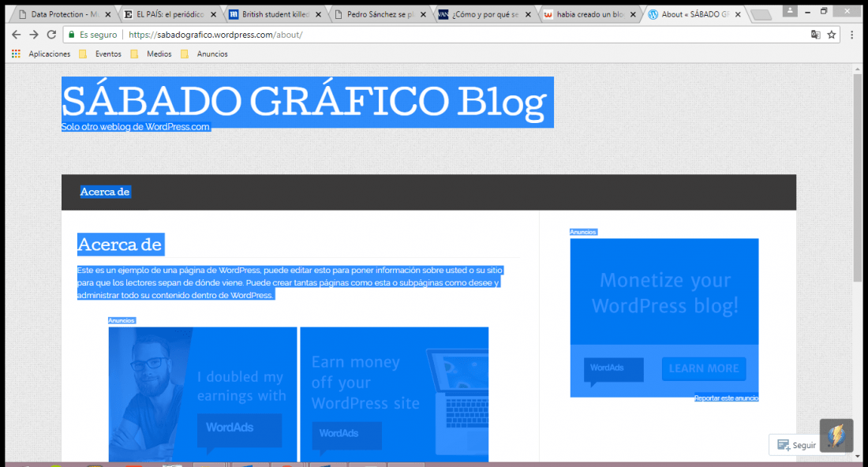Click the Anuncios label above the sidebar ad
The height and width of the screenshot is (467, 868).
click(583, 232)
